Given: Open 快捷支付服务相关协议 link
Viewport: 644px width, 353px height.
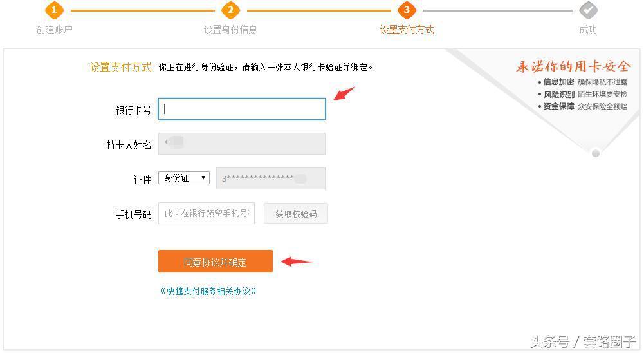Looking at the screenshot, I should tap(208, 291).
